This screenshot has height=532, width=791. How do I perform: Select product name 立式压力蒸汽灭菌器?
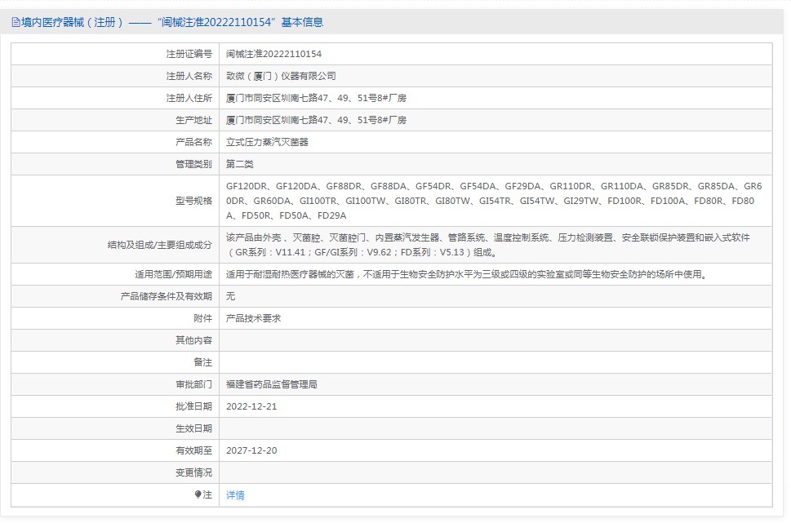click(x=267, y=142)
